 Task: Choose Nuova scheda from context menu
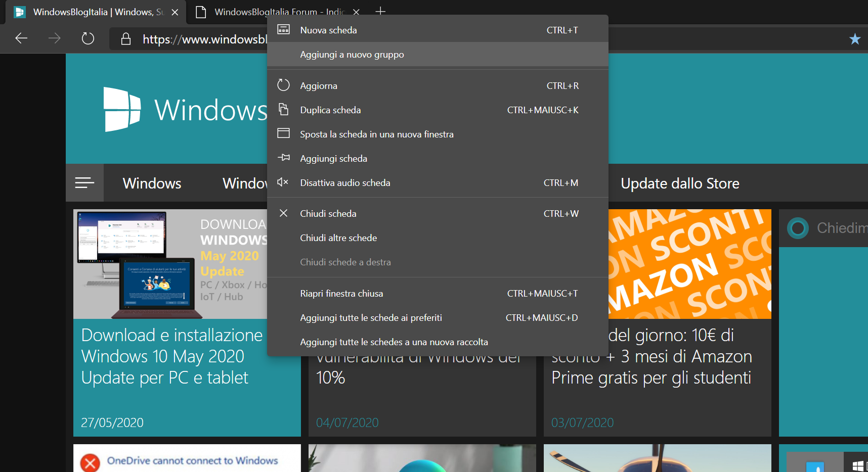[438, 30]
